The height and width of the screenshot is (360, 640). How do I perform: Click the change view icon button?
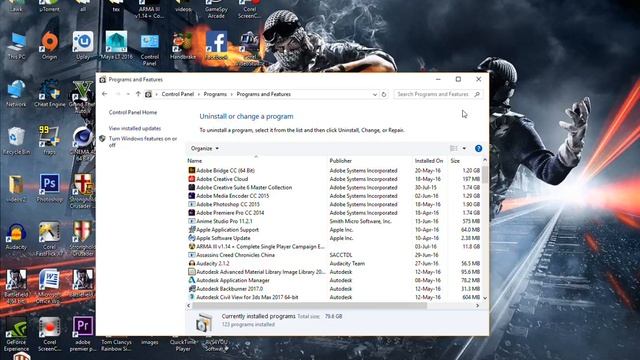[x=453, y=149]
